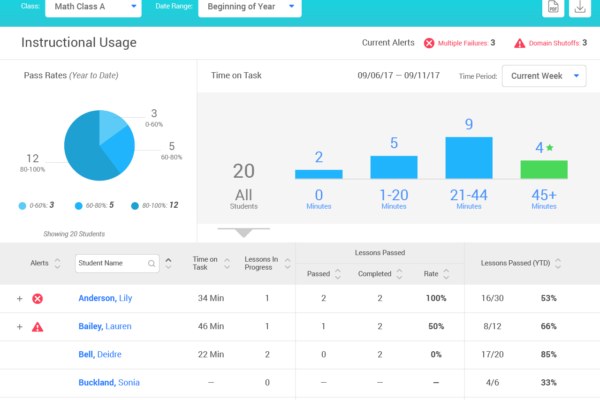This screenshot has width=600, height=400.
Task: Select the 21-44 Minutes filter label
Action: pyautogui.click(x=469, y=199)
